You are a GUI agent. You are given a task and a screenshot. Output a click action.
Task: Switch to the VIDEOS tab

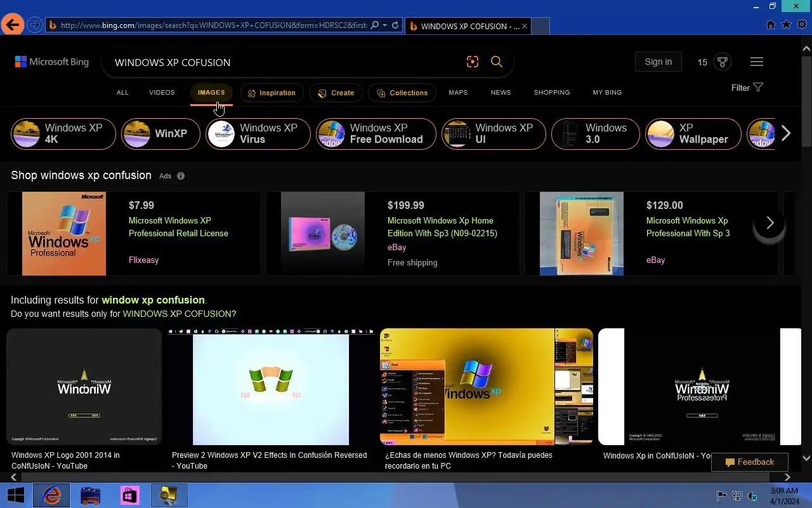[162, 93]
